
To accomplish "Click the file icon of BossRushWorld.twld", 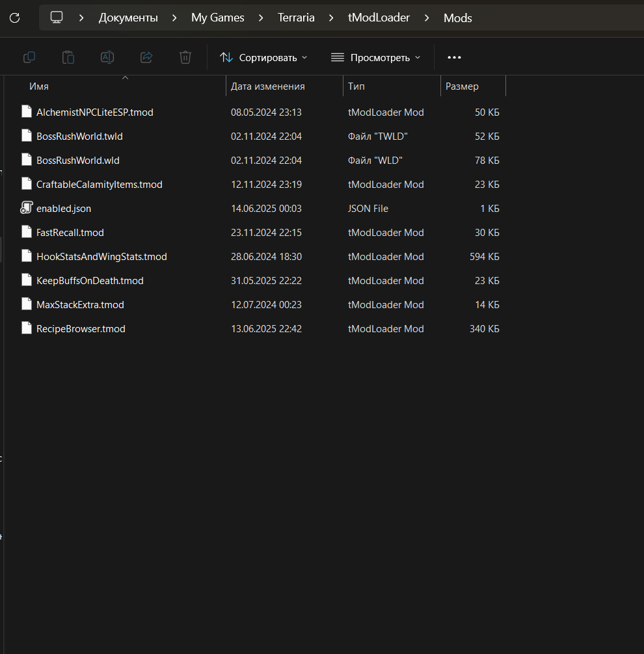I will (27, 136).
